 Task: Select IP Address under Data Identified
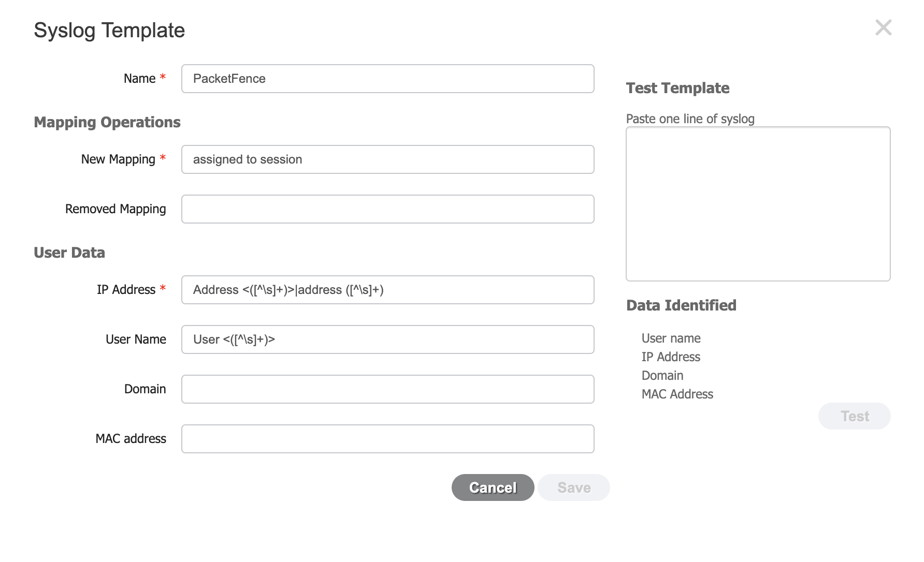pyautogui.click(x=671, y=357)
